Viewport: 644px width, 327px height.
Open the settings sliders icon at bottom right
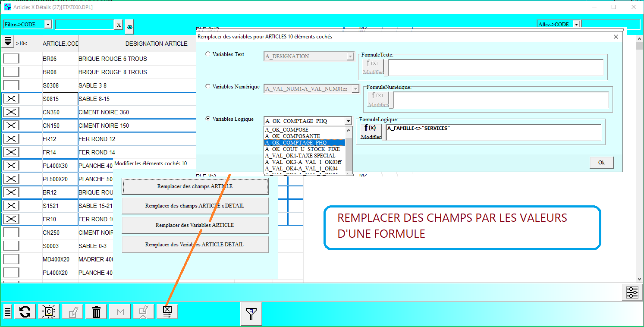click(x=632, y=292)
